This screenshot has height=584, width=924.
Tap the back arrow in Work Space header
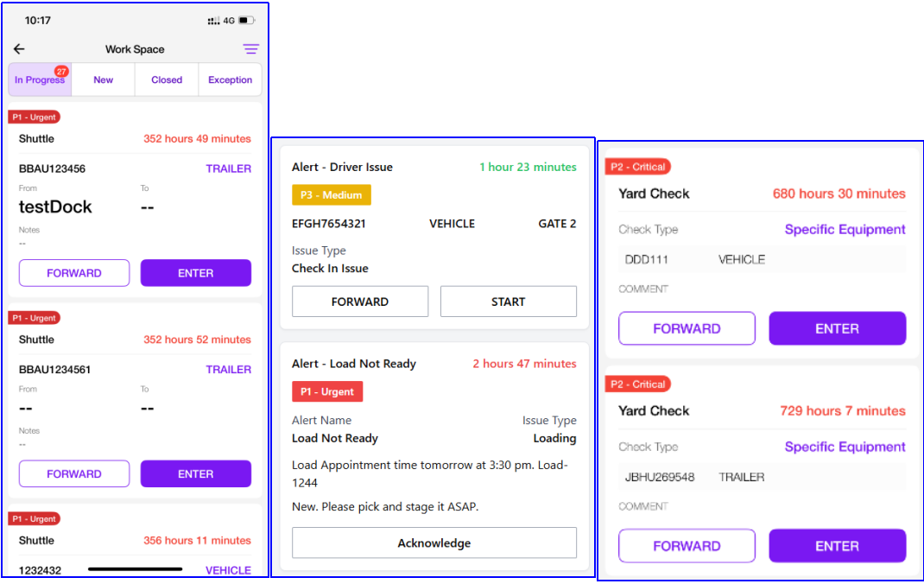pyautogui.click(x=19, y=49)
